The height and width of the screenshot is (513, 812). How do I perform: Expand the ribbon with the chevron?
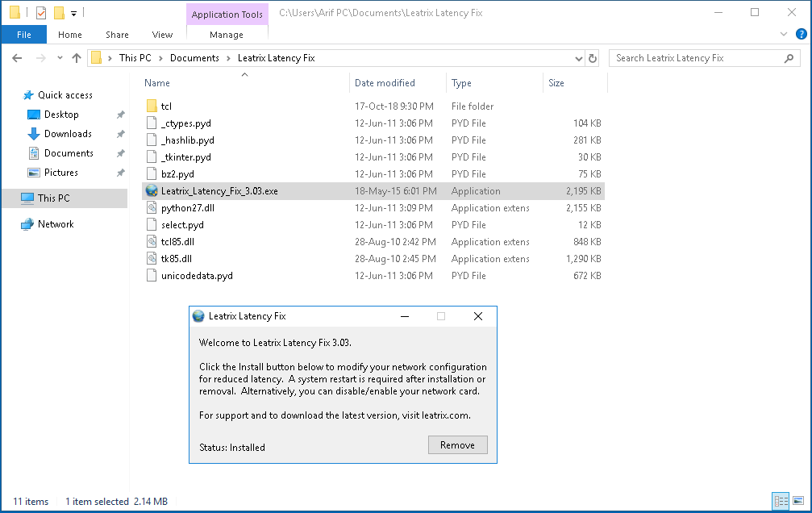[x=784, y=34]
